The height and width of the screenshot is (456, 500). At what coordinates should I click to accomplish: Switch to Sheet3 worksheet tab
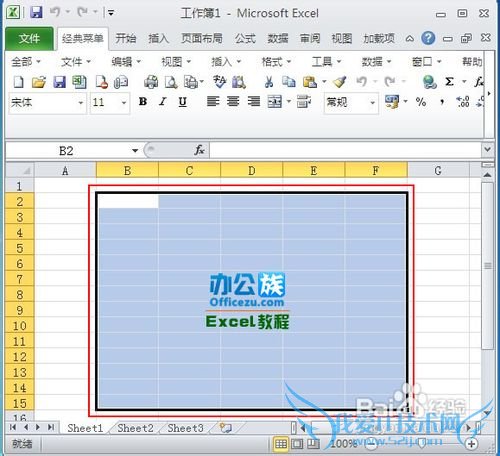[x=185, y=428]
